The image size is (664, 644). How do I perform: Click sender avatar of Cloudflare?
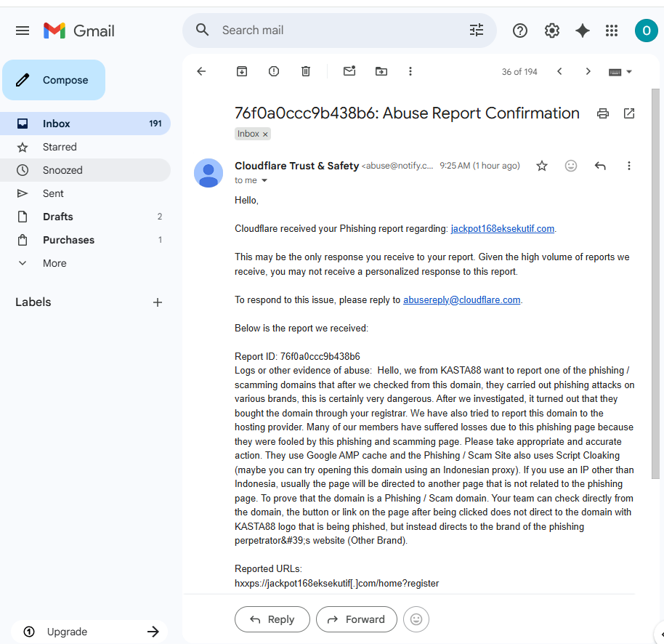click(208, 173)
